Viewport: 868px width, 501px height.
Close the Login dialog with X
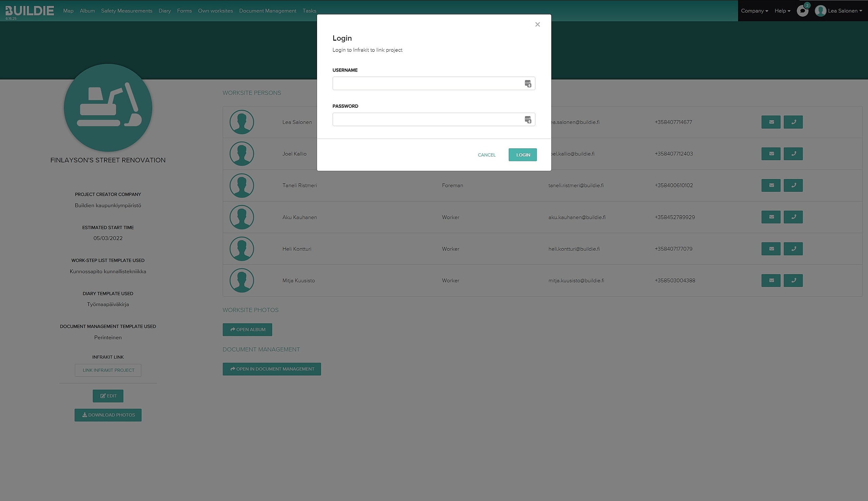point(537,24)
